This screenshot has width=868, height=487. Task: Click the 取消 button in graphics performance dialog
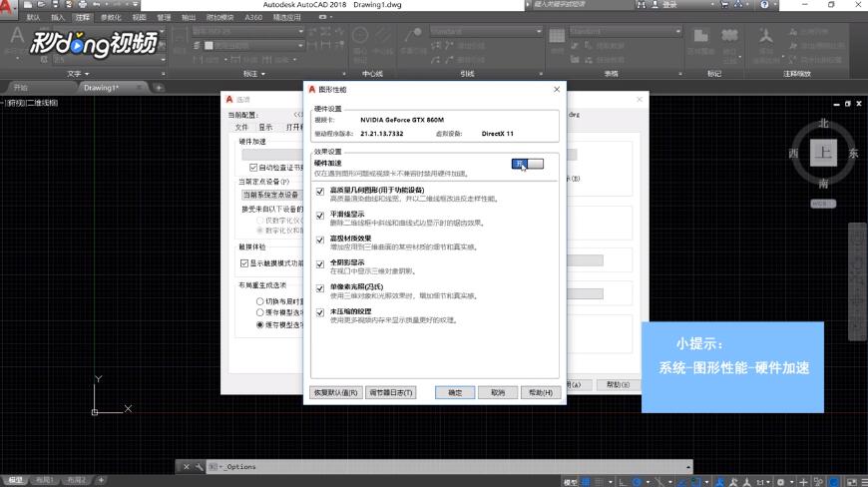498,392
